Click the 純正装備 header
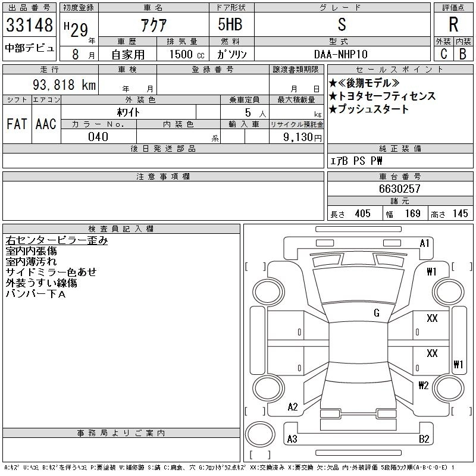Image resolution: width=476 pixels, height=476 pixels. [400, 148]
